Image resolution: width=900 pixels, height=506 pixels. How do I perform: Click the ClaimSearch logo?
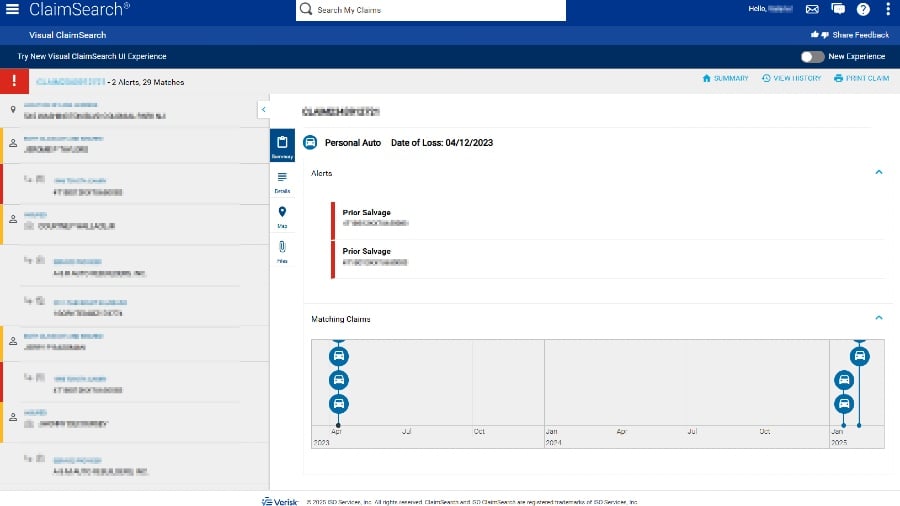(x=79, y=9)
